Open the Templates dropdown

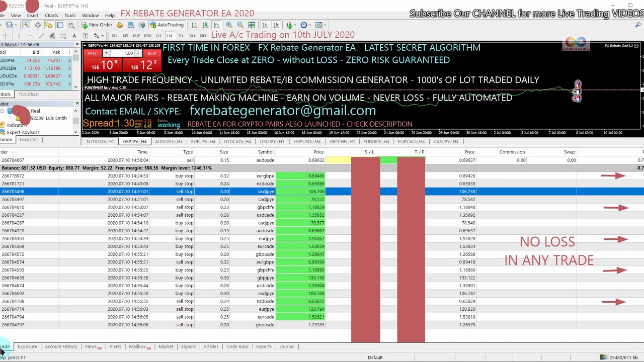tap(320, 25)
